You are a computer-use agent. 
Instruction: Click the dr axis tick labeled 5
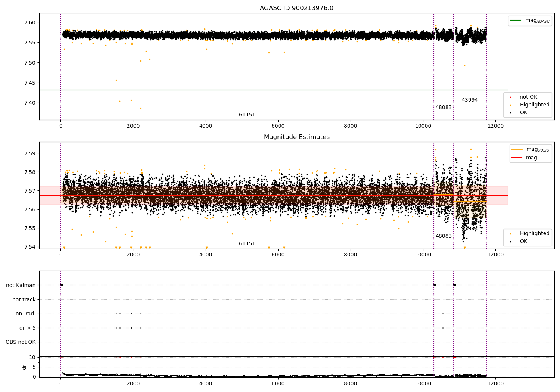[x=34, y=367]
